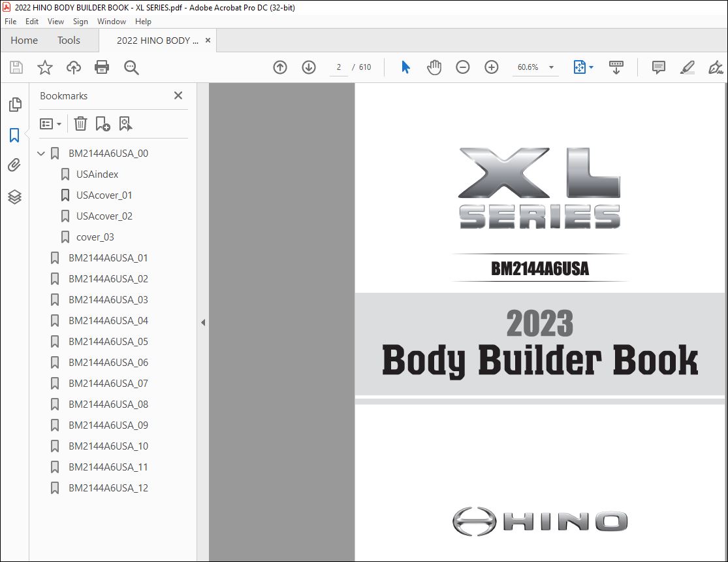Add document to starred favorites

[45, 67]
